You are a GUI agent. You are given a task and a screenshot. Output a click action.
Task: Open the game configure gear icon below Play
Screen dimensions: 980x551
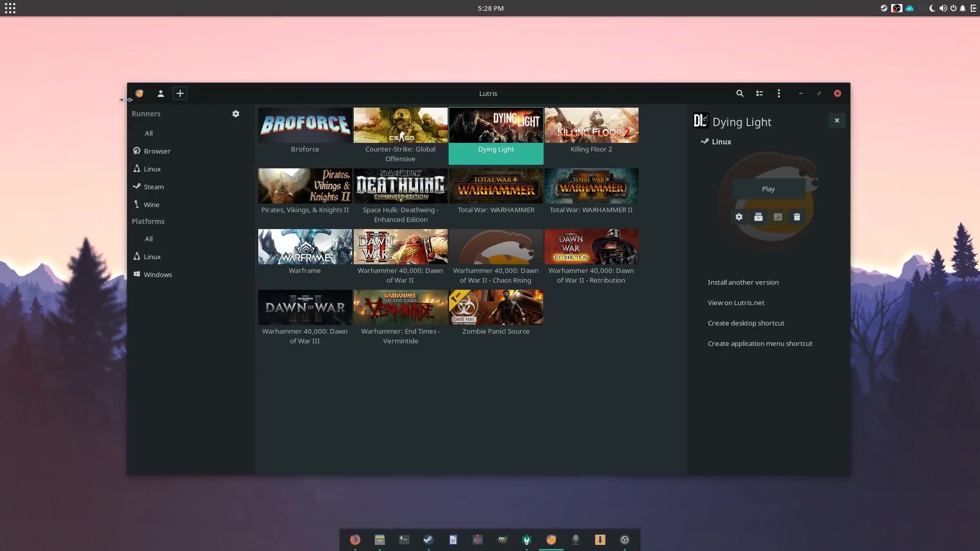pyautogui.click(x=739, y=217)
